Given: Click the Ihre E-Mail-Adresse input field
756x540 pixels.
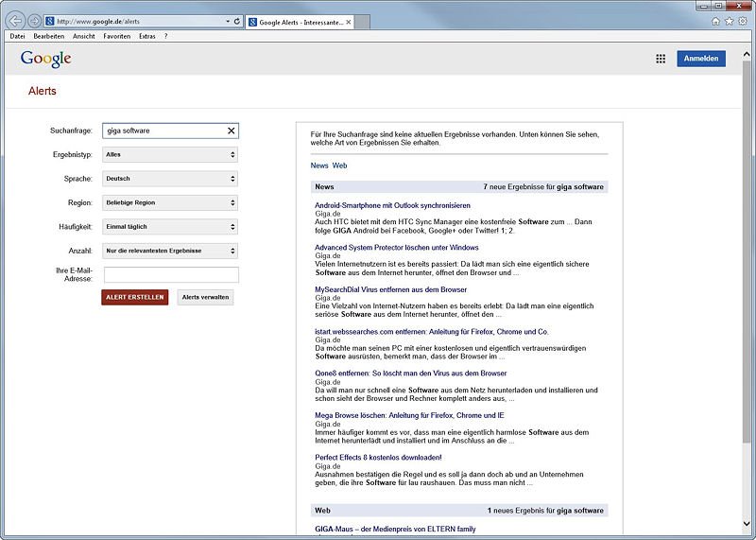Looking at the screenshot, I should [x=171, y=274].
